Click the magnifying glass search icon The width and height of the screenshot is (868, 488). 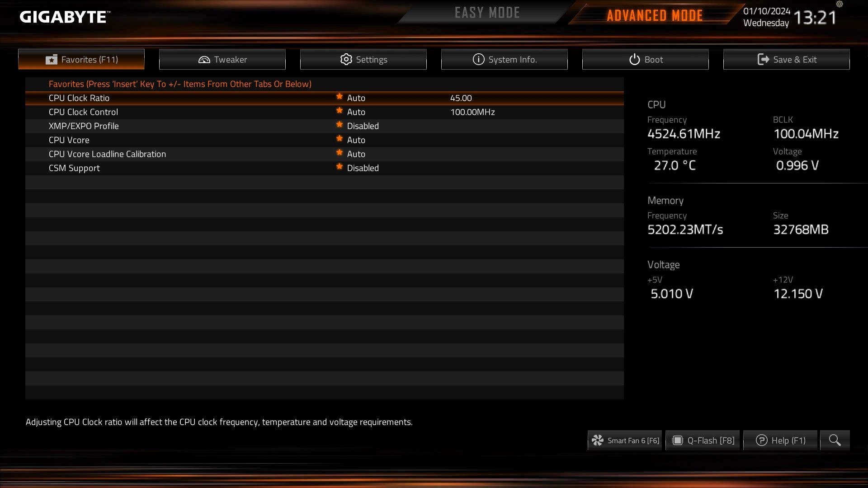[x=835, y=440]
